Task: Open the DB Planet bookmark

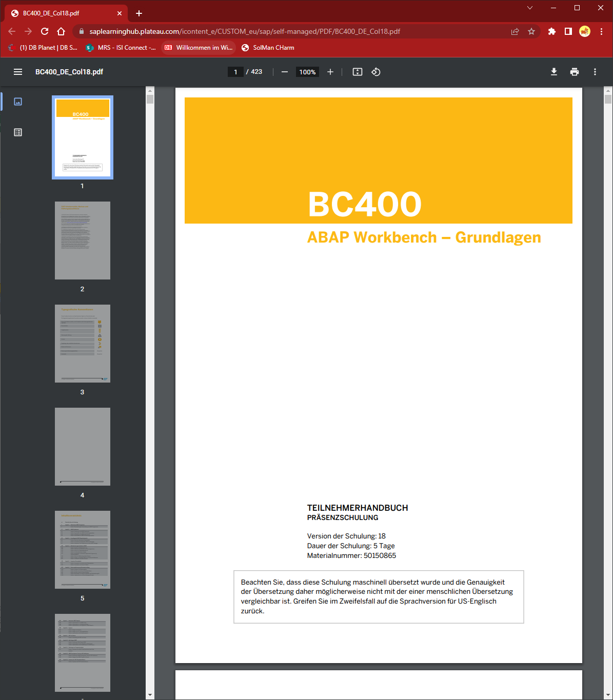Action: (43, 48)
